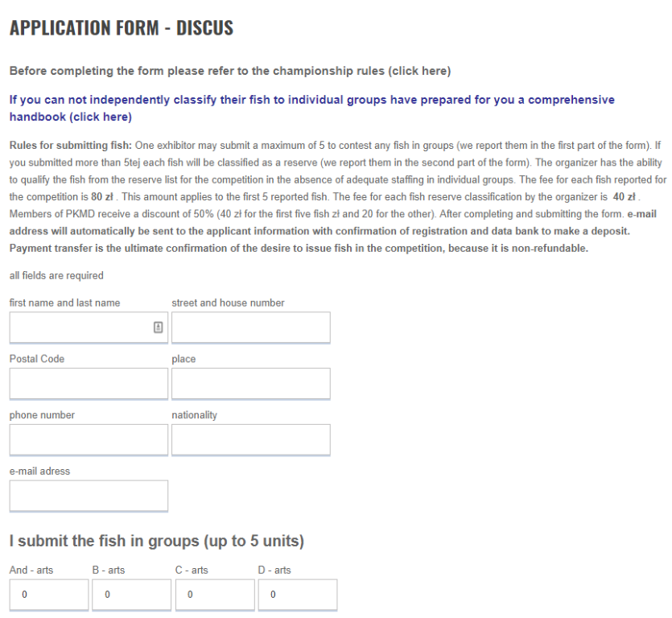The width and height of the screenshot is (672, 618).
Task: Click the 'e-mail adress' label
Action: click(39, 471)
